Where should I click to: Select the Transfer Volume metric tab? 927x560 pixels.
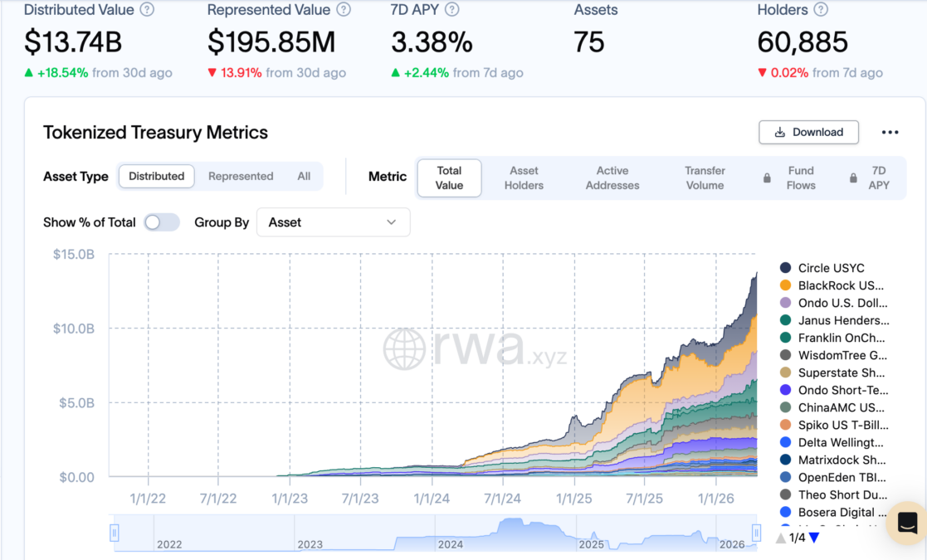coord(705,178)
